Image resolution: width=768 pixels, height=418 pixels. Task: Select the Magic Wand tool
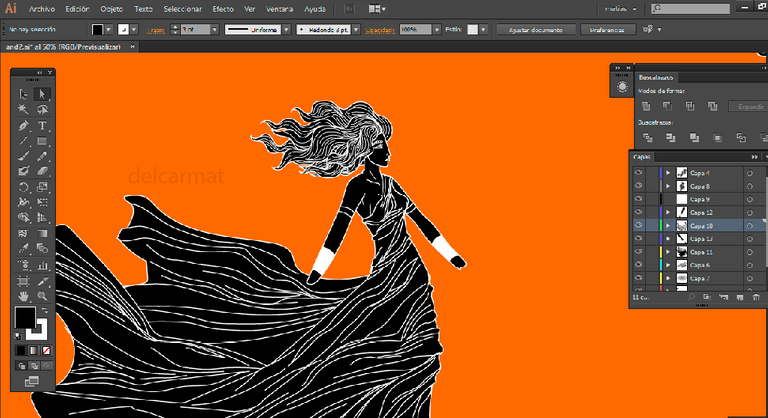[x=24, y=110]
